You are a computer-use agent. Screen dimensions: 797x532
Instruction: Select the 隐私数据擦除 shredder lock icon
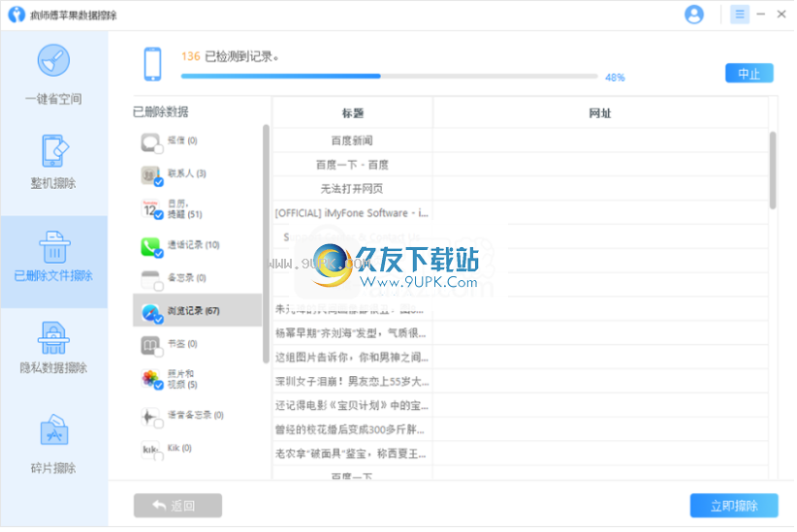click(x=53, y=338)
